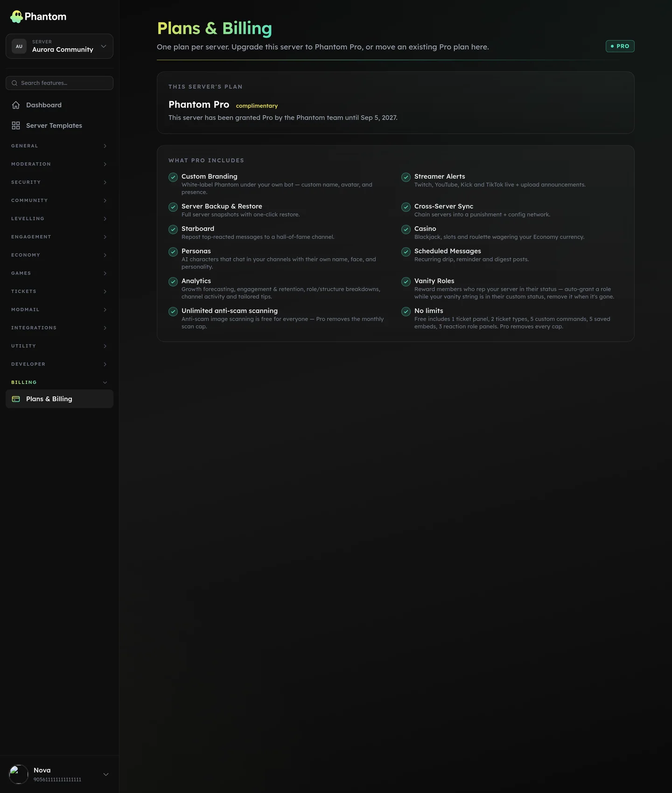Expand the Modmail section

point(59,310)
